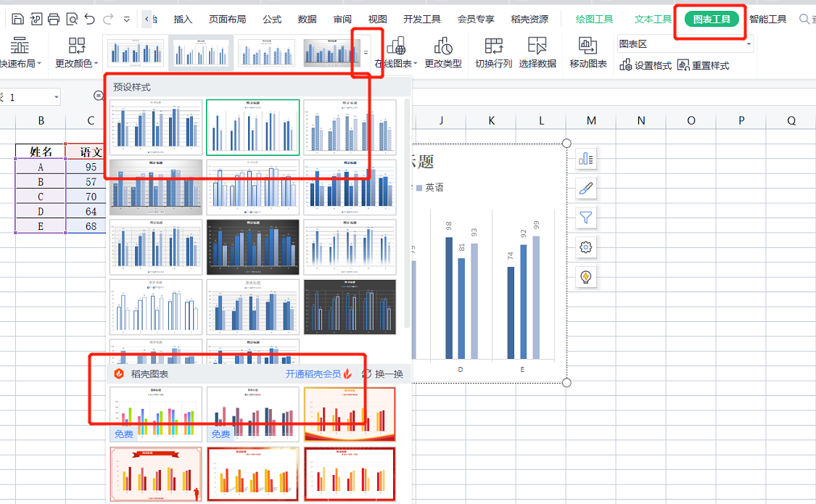Image resolution: width=816 pixels, height=504 pixels.
Task: Click the 英语 legend entry in chart
Action: [430, 188]
